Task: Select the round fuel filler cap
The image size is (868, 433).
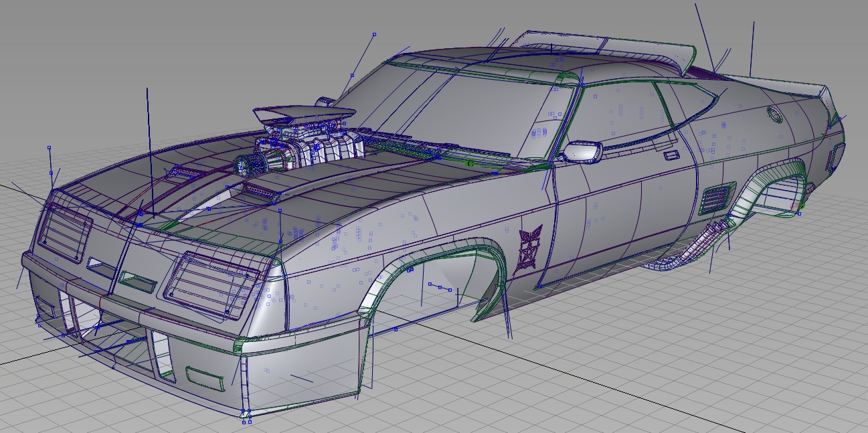Action: [x=774, y=114]
